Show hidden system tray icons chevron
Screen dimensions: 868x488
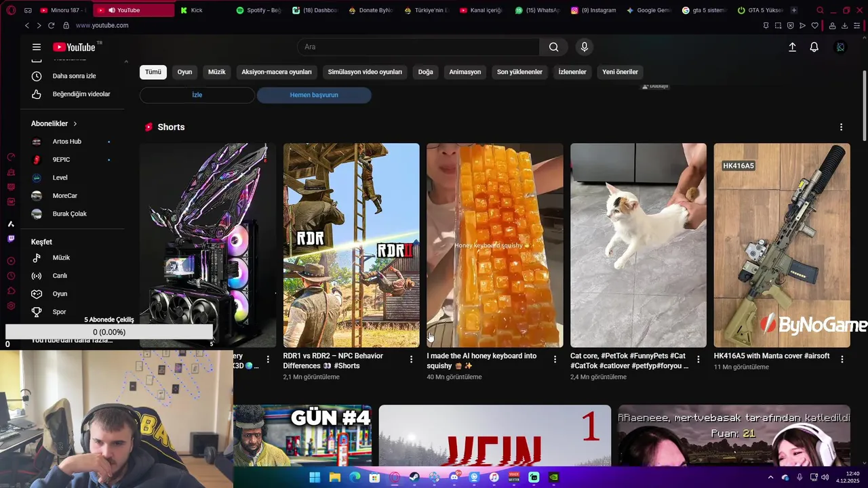click(x=770, y=477)
